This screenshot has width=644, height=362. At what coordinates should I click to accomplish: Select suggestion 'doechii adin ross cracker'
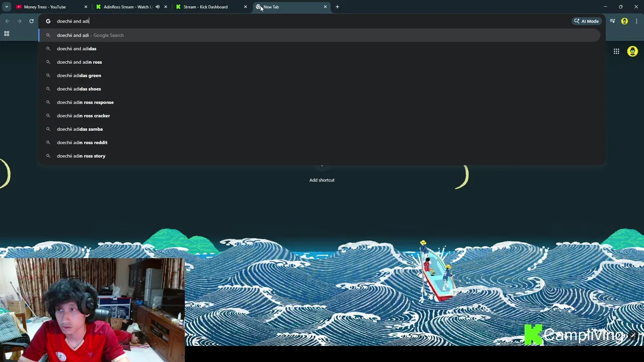click(319, 116)
